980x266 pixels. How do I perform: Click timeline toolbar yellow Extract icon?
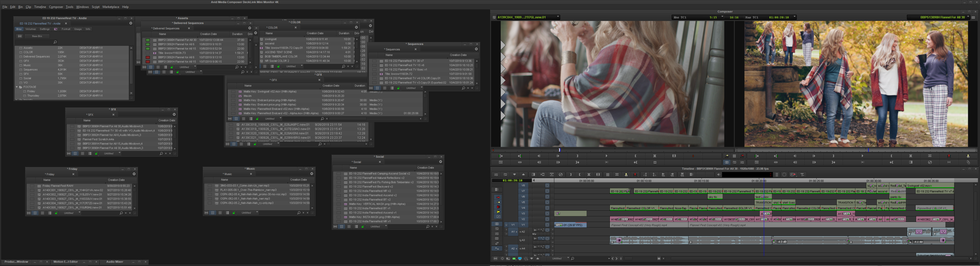tap(626, 175)
